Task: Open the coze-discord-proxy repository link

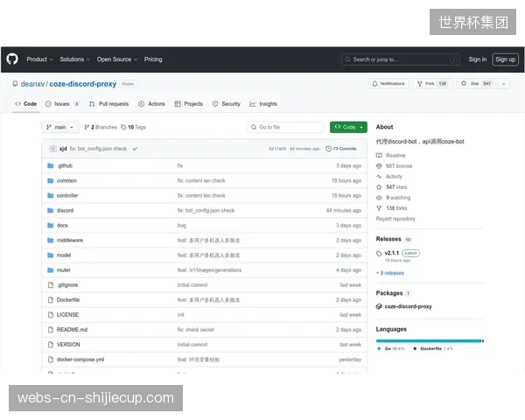Action: coord(83,84)
